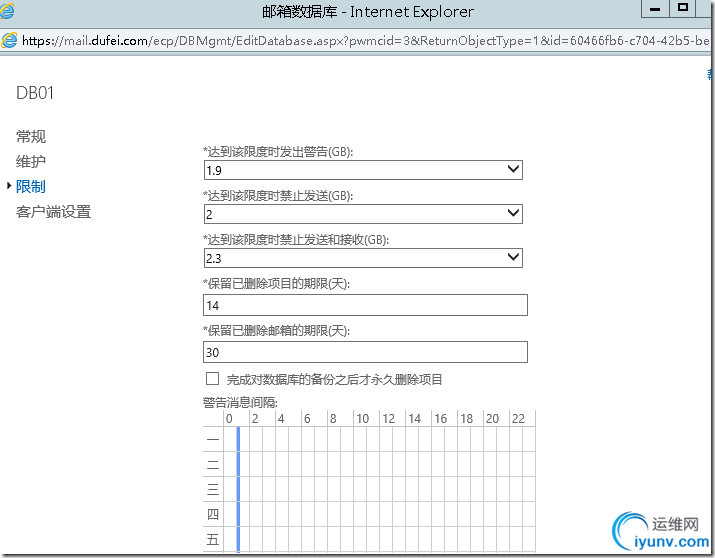Image resolution: width=715 pixels, height=558 pixels.
Task: Select the 三 day row in the schedule grid
Action: [x=213, y=490]
